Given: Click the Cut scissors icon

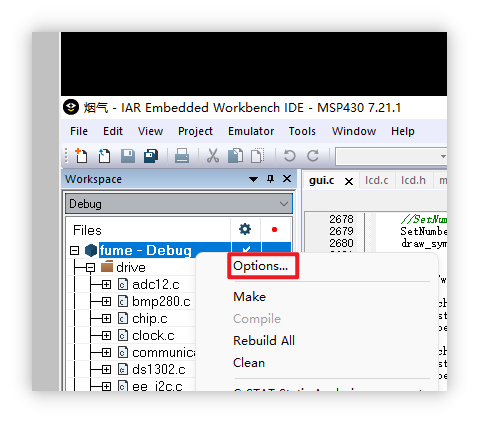Looking at the screenshot, I should pos(213,156).
